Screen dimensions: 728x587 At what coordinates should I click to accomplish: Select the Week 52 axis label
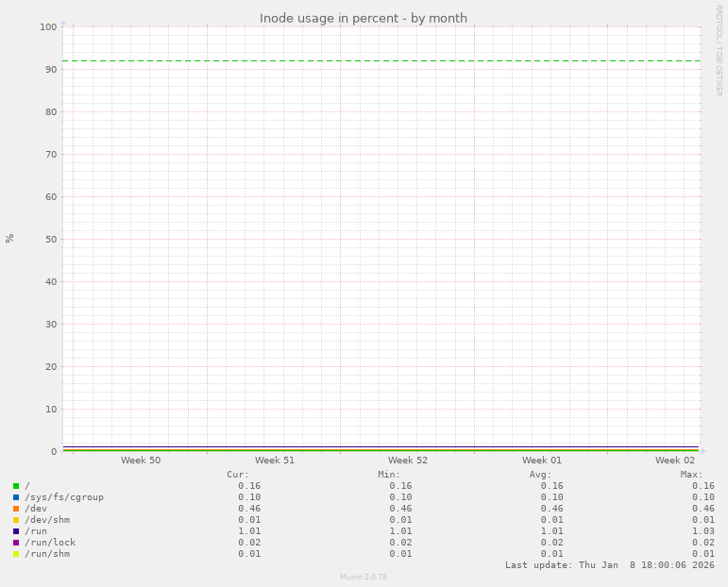click(x=408, y=460)
